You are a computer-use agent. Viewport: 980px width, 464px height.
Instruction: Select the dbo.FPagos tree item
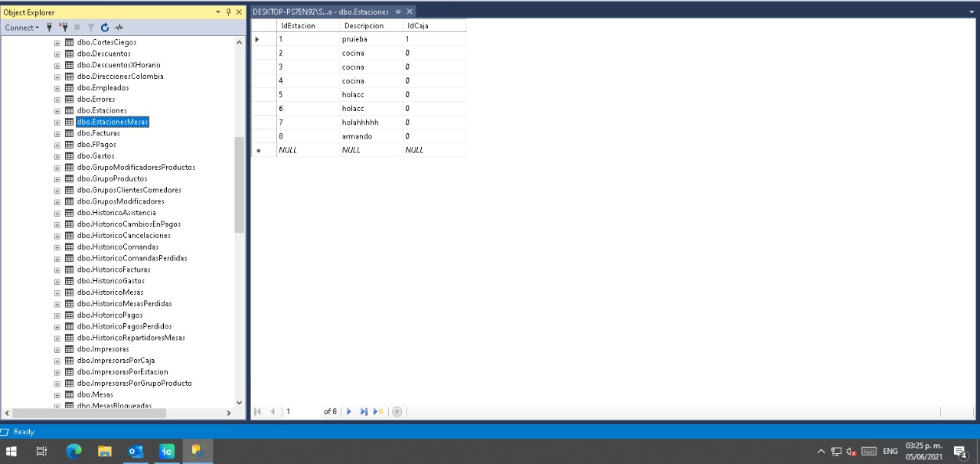click(96, 145)
